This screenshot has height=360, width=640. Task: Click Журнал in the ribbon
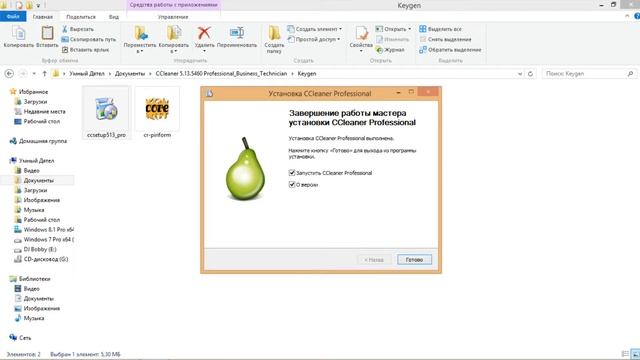coord(390,50)
